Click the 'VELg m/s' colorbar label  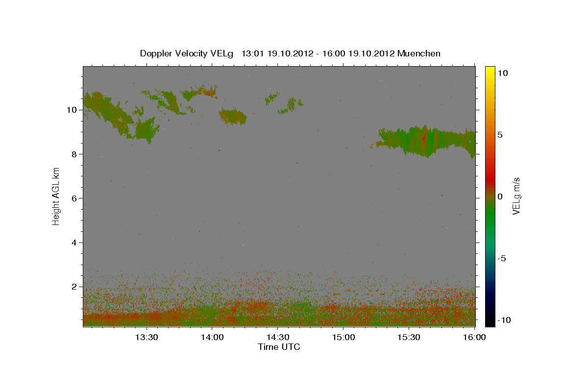tap(516, 196)
